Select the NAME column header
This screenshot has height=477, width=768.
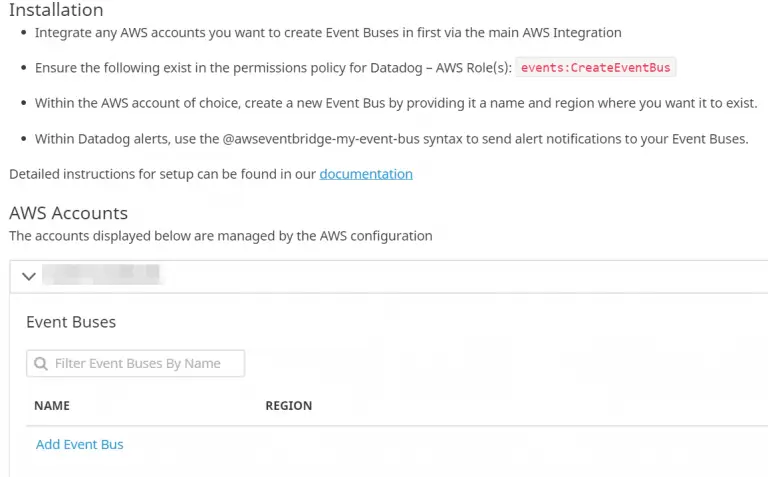pyautogui.click(x=52, y=405)
